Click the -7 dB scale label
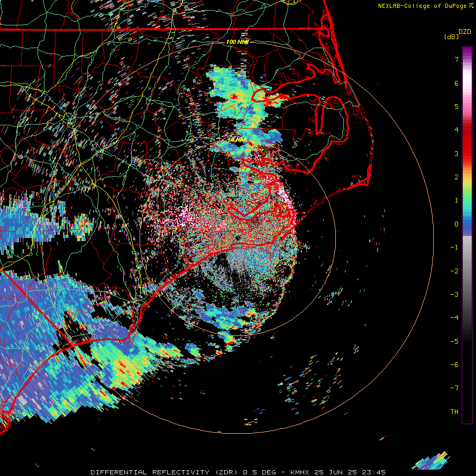This screenshot has height=476, width=476. pos(454,388)
